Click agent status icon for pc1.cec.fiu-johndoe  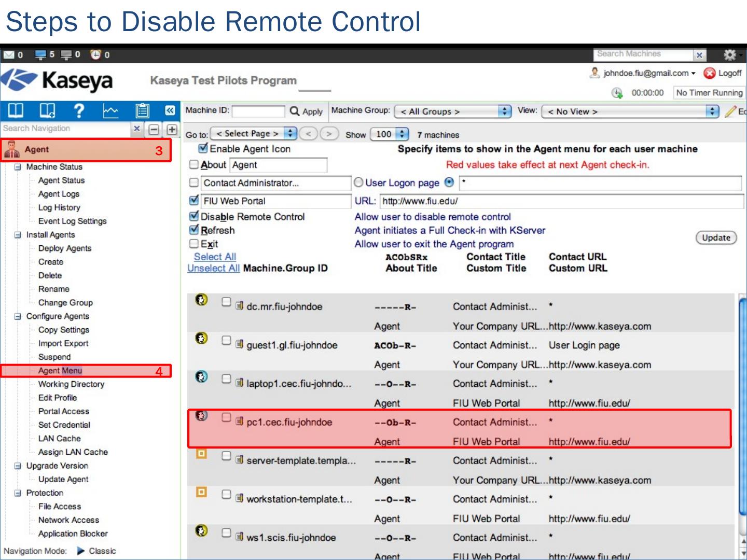[x=201, y=416]
